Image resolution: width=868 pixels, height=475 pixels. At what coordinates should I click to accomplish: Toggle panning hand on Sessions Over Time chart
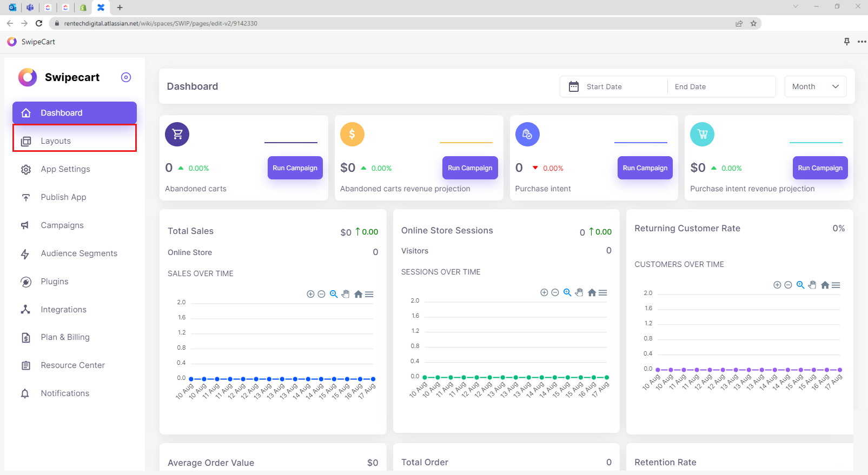tap(579, 293)
